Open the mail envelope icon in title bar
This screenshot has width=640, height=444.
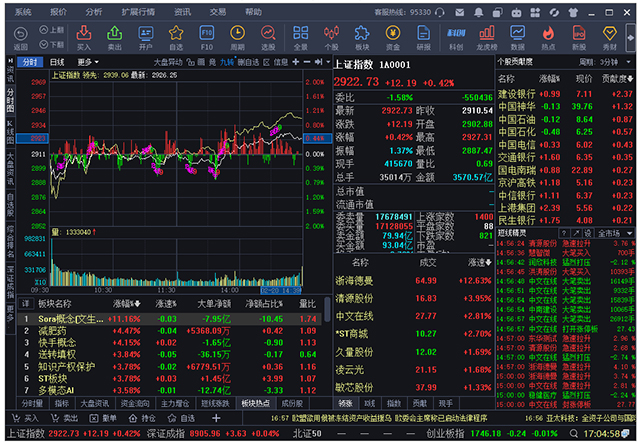point(460,13)
